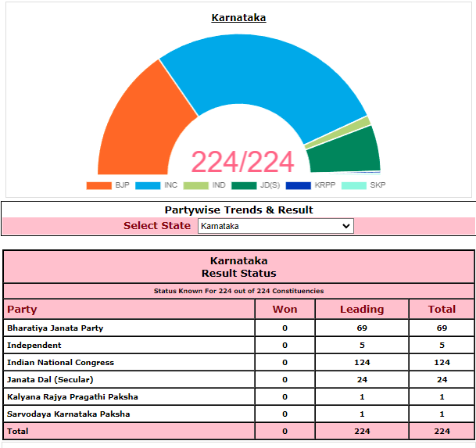Click the Karnataka underlined chart title
476x448 pixels.
(238, 18)
